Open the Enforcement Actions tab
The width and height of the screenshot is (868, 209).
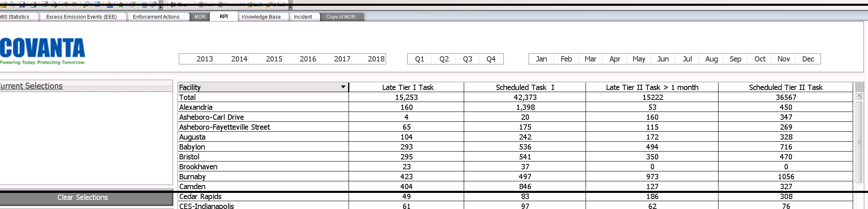tap(156, 17)
